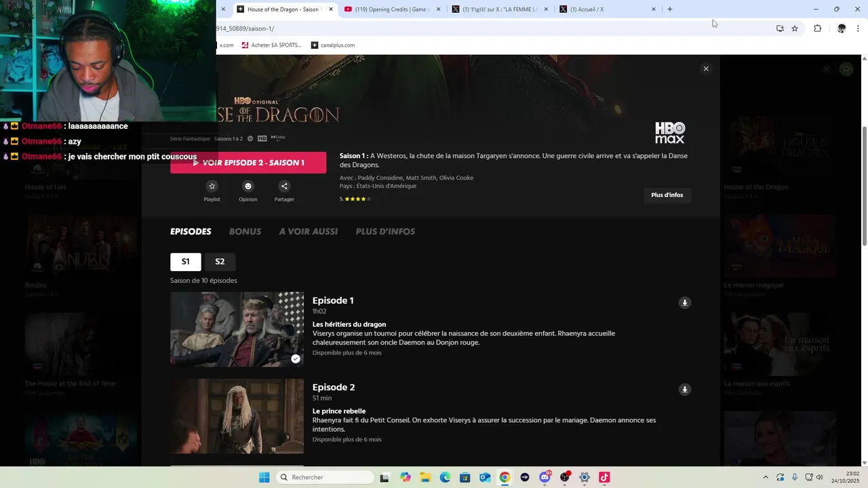This screenshot has width=868, height=488.
Task: Open Task View on taskbar
Action: [x=384, y=477]
